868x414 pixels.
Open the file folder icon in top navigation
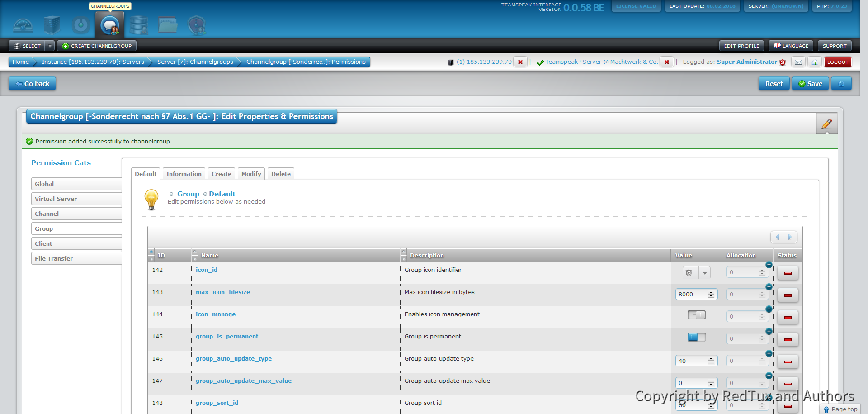click(x=168, y=25)
